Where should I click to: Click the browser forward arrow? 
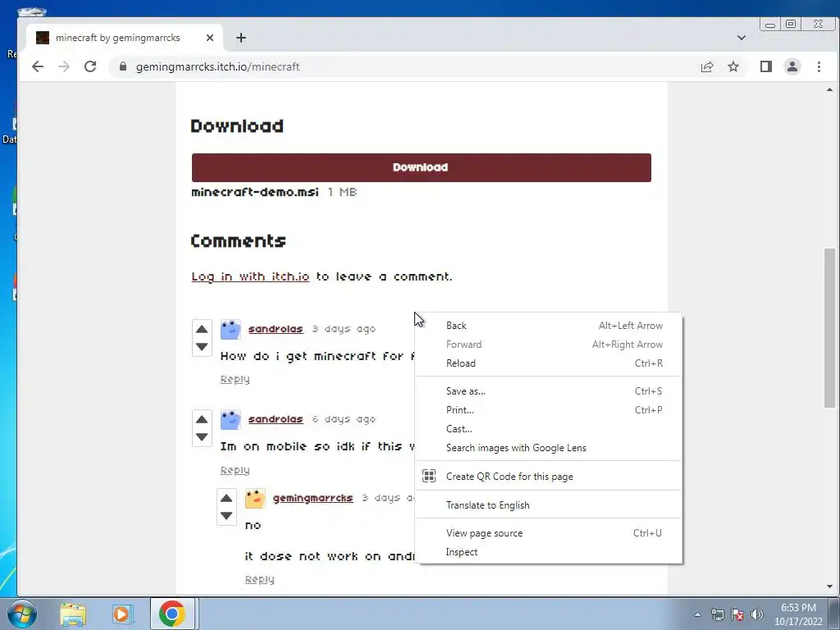(64, 66)
